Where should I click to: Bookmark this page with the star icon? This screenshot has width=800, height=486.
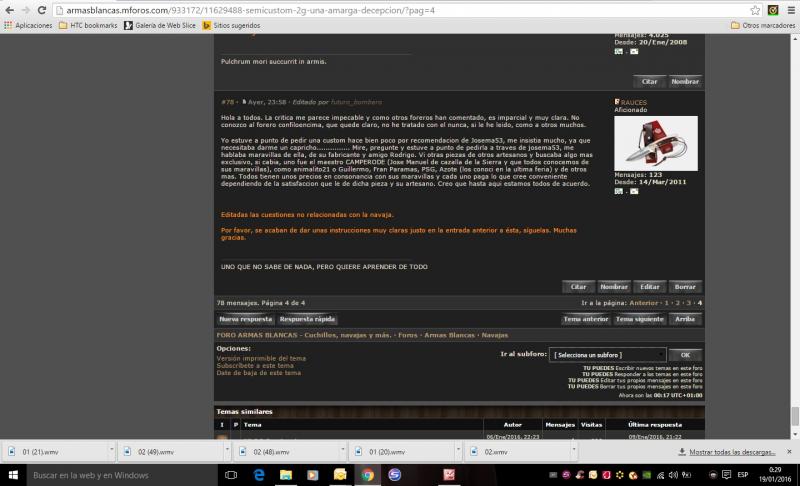click(x=754, y=9)
